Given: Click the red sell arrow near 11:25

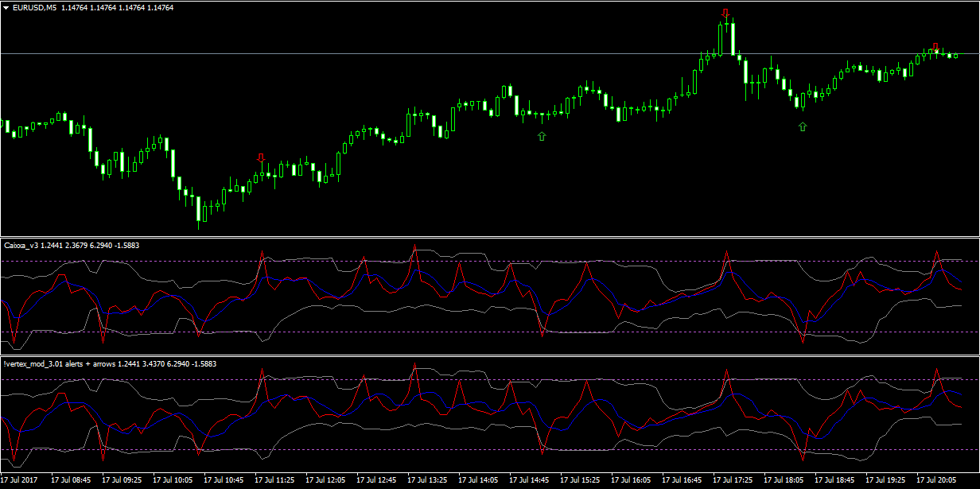Looking at the screenshot, I should (x=261, y=158).
